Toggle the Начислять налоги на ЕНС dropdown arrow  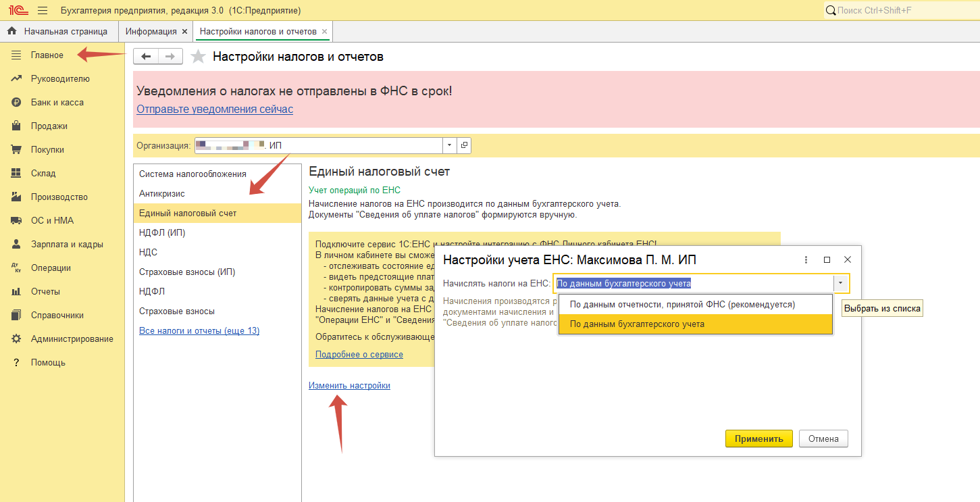[840, 284]
